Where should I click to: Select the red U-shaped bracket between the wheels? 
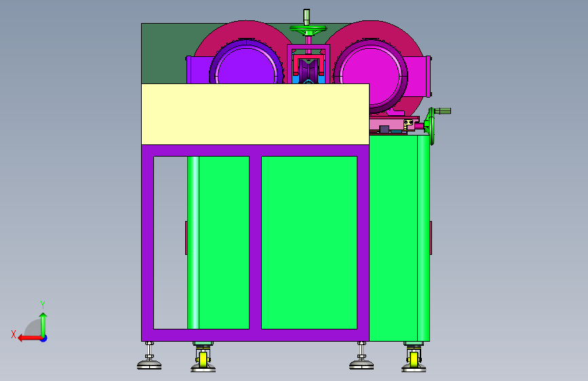click(x=309, y=64)
